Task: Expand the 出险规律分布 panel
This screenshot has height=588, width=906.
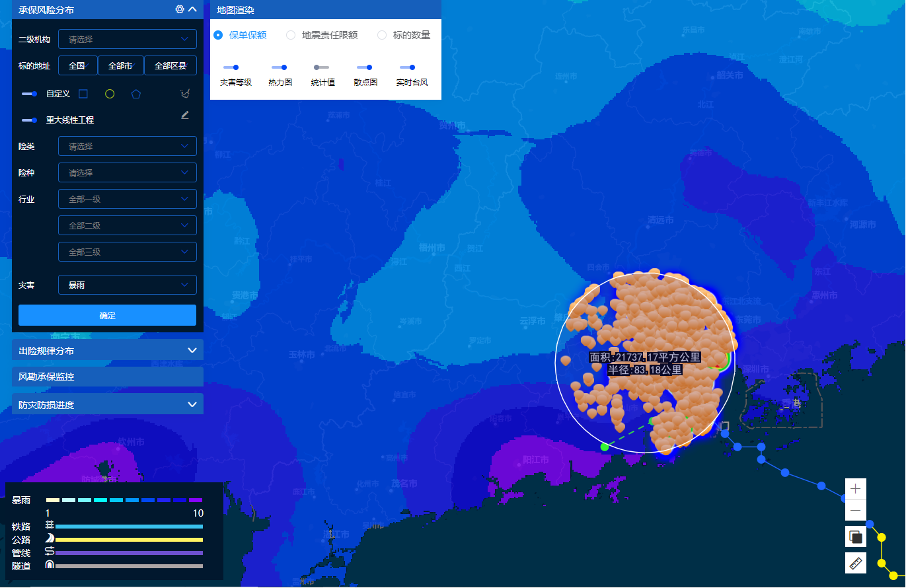Action: pos(108,350)
